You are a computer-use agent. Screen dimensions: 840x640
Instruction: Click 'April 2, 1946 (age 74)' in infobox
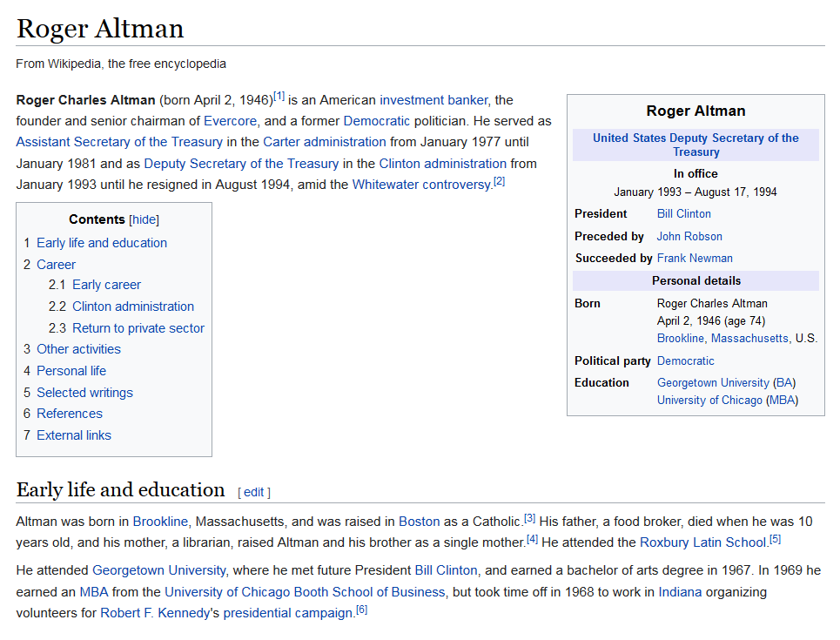point(711,321)
